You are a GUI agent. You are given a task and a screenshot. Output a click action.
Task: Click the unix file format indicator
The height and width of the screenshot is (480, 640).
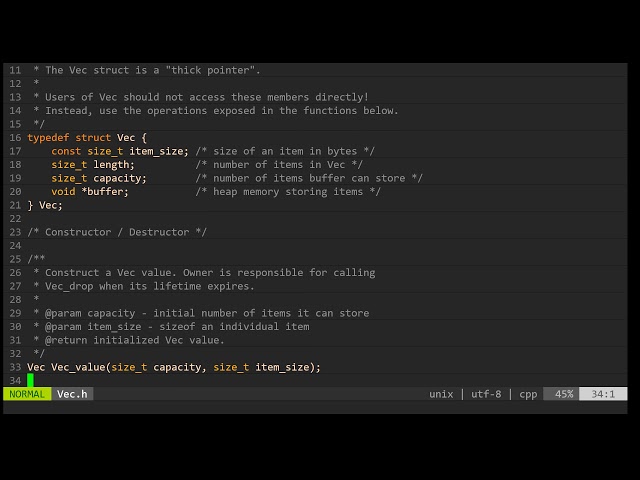click(x=441, y=394)
